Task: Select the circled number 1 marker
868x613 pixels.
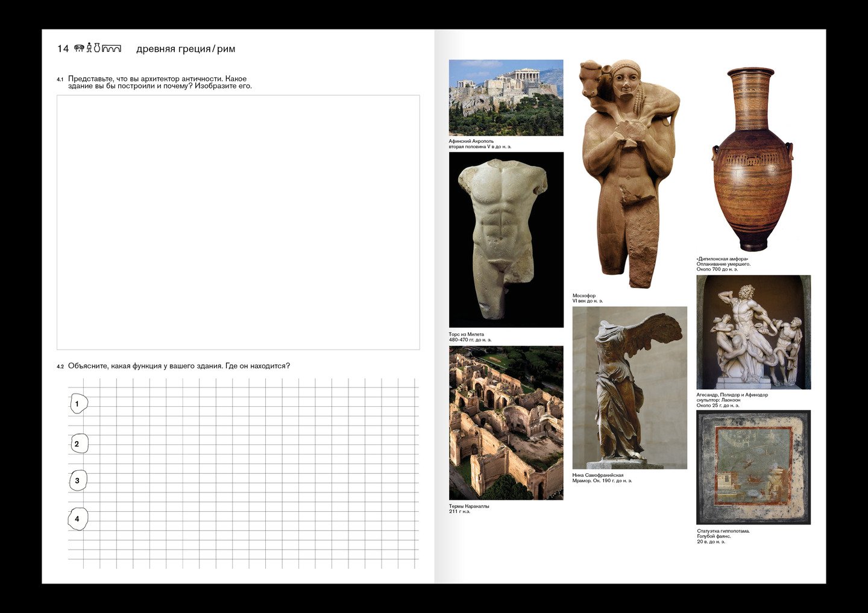Action: tap(78, 403)
